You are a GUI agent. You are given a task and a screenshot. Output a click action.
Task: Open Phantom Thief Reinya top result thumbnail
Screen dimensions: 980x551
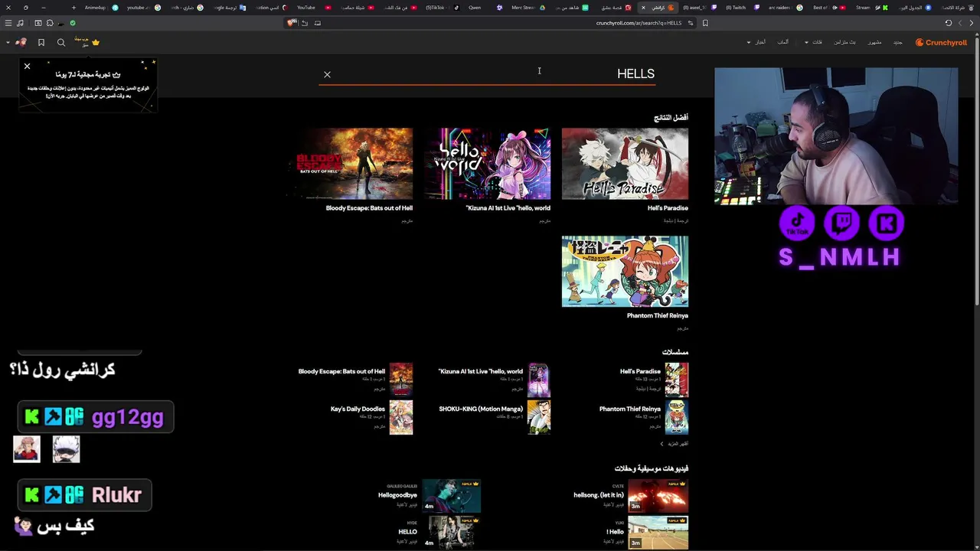tap(625, 272)
